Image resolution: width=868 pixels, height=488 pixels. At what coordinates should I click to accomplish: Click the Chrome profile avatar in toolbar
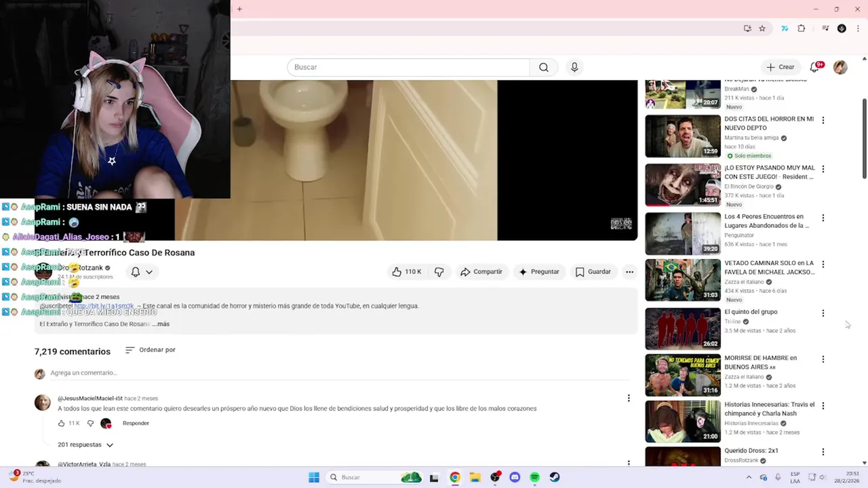click(x=842, y=28)
